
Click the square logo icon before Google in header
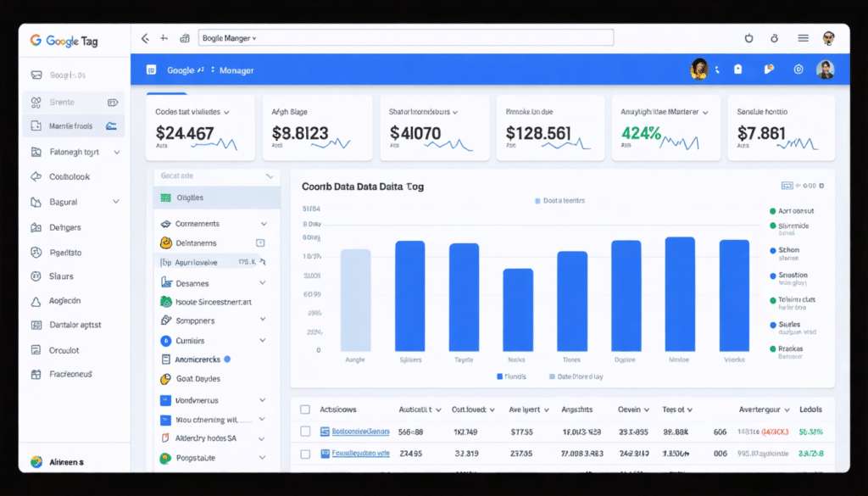pyautogui.click(x=151, y=70)
